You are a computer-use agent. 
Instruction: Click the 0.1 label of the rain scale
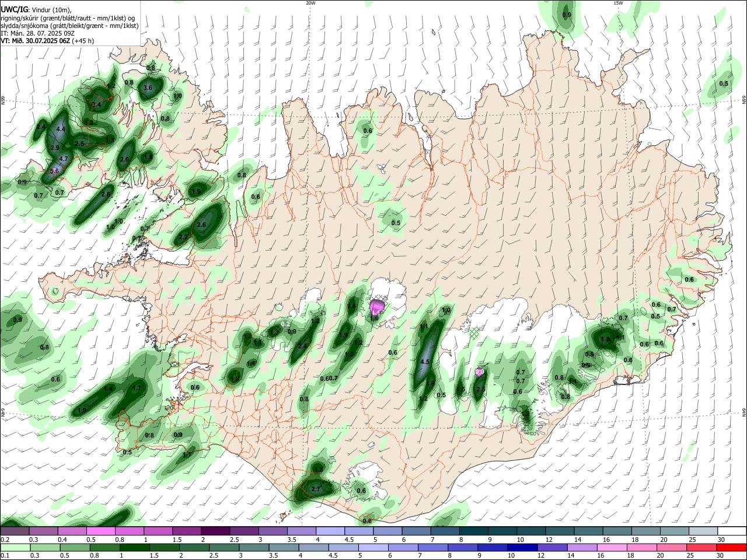5,556
